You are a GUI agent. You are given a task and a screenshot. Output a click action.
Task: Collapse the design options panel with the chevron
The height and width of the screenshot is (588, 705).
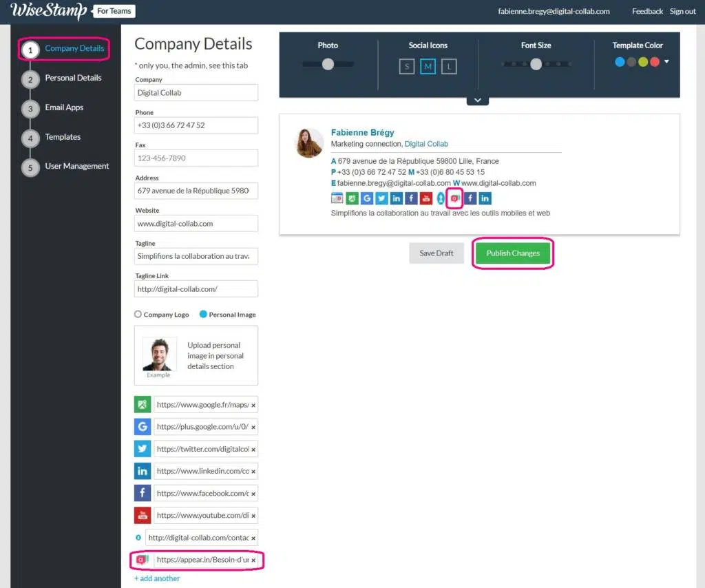click(x=478, y=101)
